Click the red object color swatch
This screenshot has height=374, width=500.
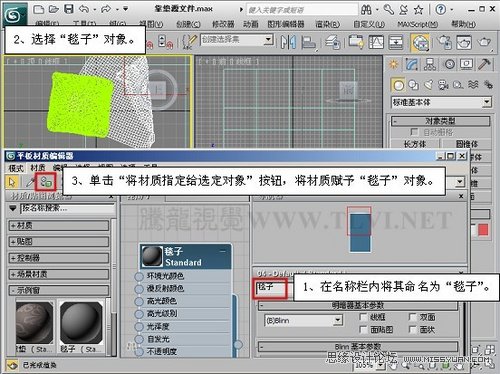click(x=483, y=230)
